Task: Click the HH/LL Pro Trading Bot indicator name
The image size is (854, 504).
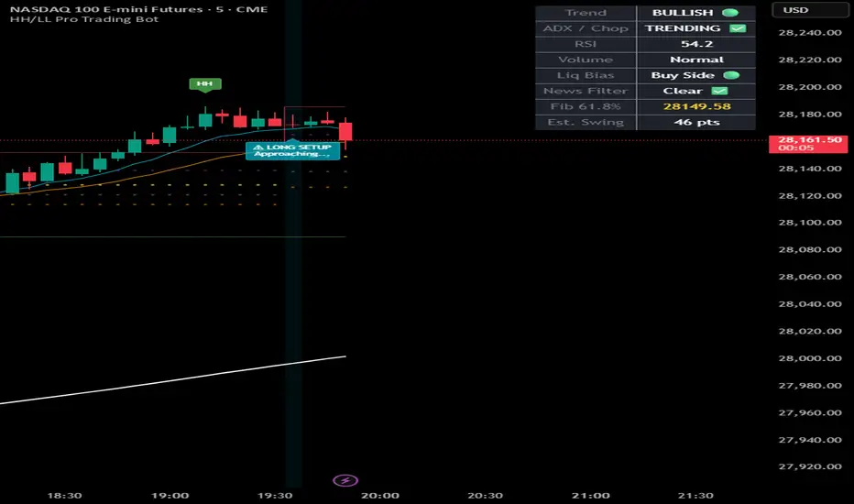Action: click(84, 19)
